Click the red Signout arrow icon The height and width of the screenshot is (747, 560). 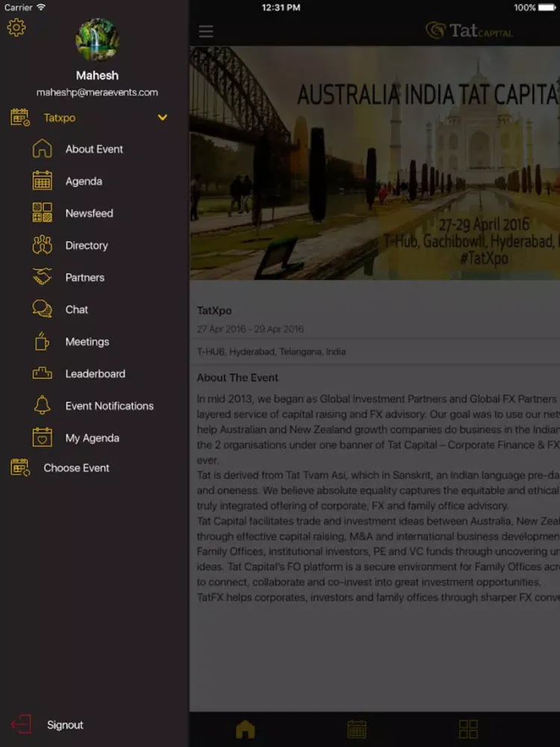point(21,724)
